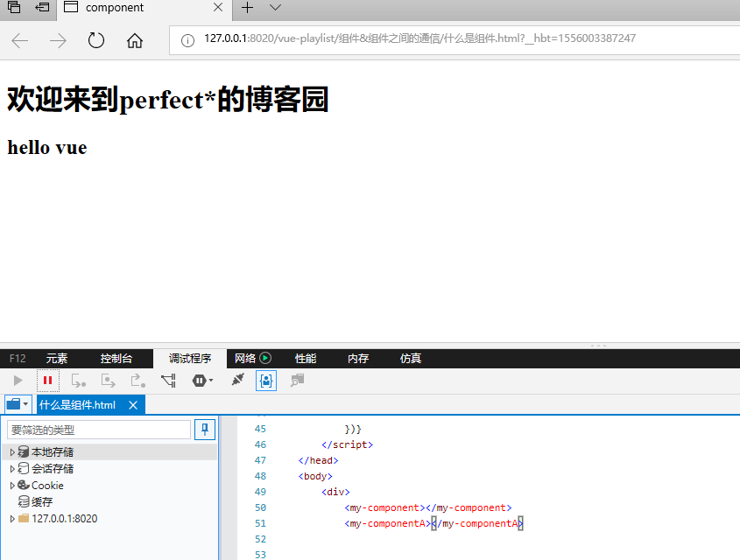Select 会话存储 in the resource tree
This screenshot has height=560, width=740.
(x=52, y=468)
